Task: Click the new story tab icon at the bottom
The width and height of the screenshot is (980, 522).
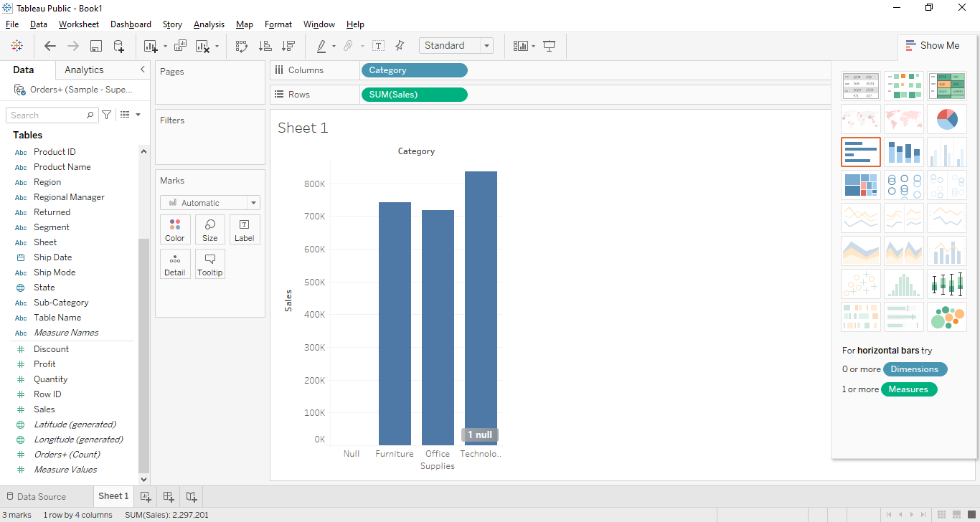Action: click(192, 496)
